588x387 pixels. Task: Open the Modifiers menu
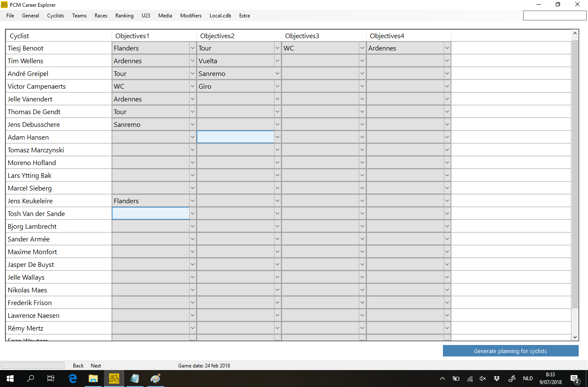click(x=190, y=16)
